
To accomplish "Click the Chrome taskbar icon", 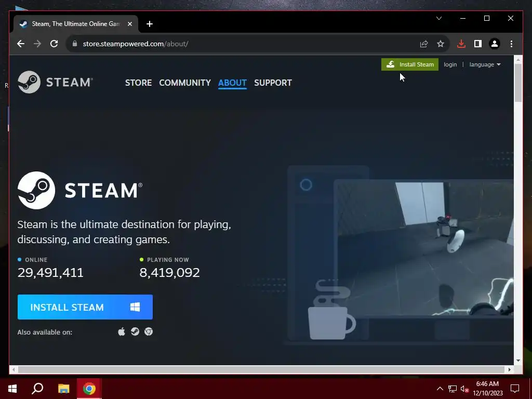I will click(x=89, y=389).
